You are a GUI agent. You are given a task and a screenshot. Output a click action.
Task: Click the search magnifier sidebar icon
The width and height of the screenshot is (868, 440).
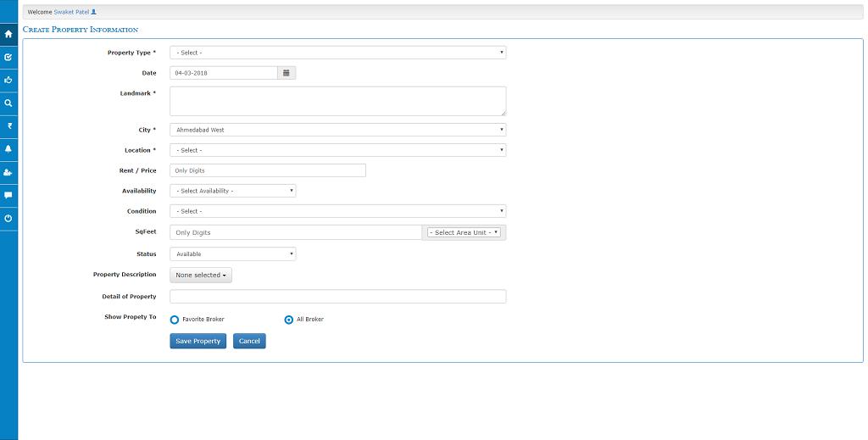pos(8,103)
